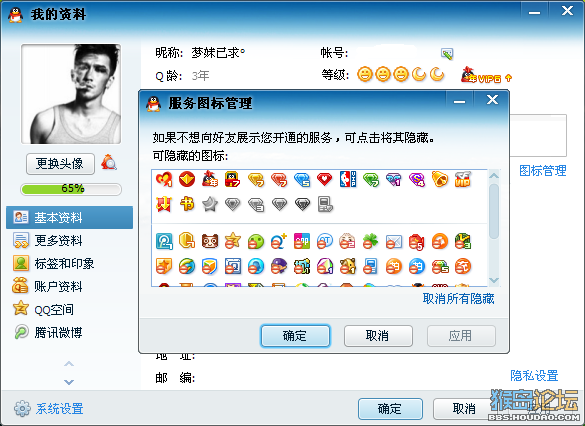585x426 pixels.
Task: Click the profile avatar photo
Action: point(71,94)
